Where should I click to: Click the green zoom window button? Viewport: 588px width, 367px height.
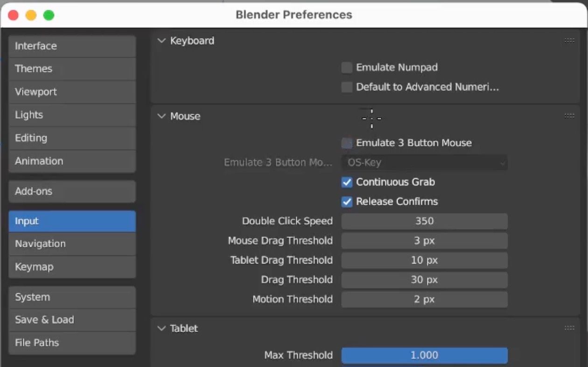[49, 15]
